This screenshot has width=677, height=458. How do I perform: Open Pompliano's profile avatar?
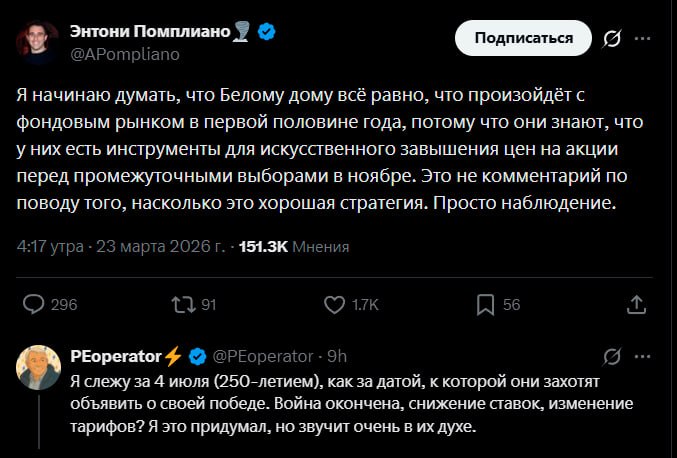[37, 42]
